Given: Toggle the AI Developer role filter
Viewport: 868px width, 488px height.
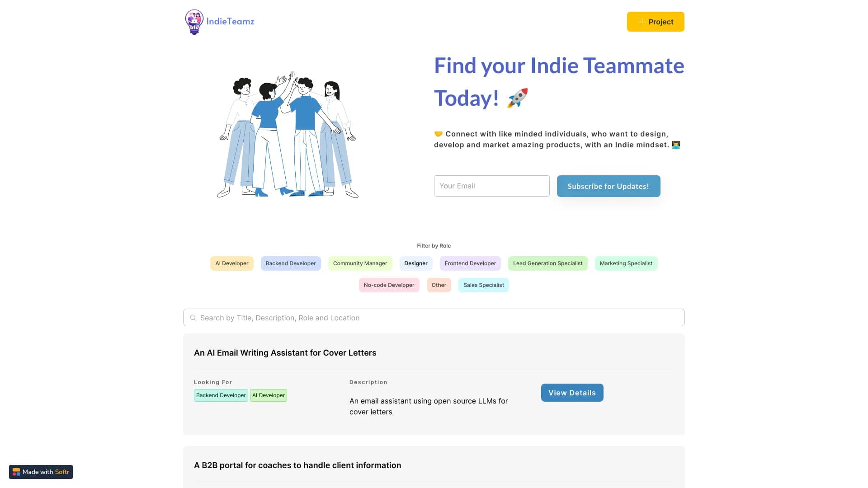Looking at the screenshot, I should point(231,263).
